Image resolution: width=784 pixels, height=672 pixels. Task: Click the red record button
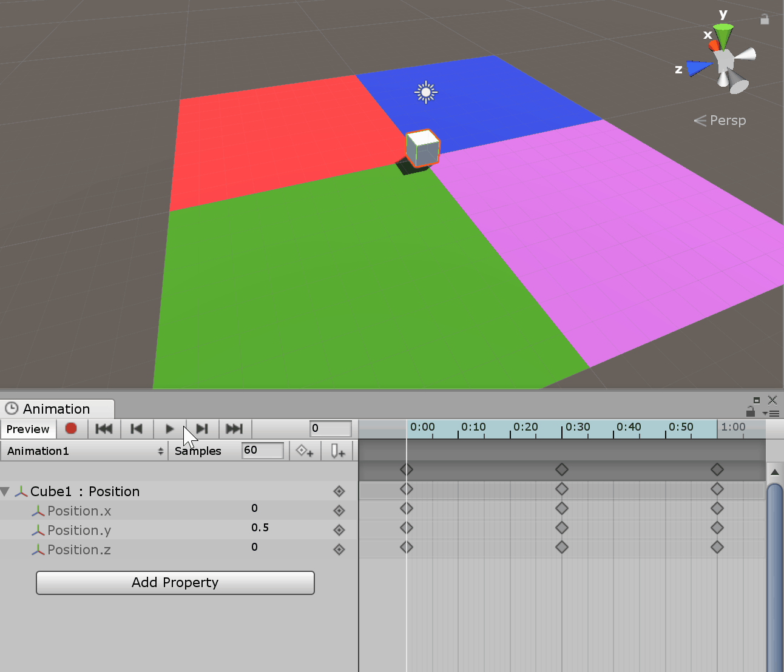71,429
